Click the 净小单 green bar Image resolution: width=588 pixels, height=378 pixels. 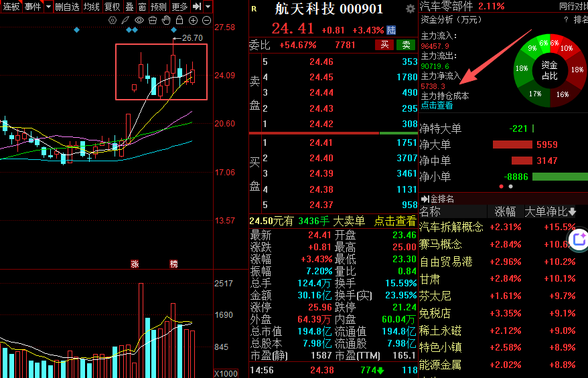point(561,177)
